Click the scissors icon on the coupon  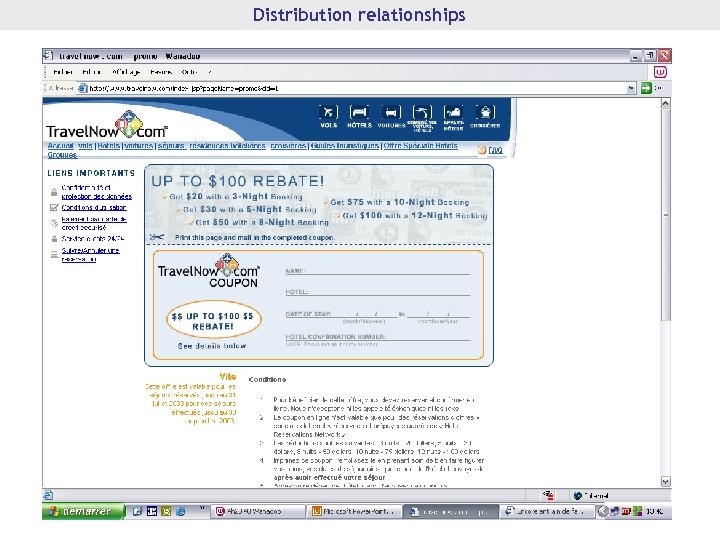157,237
